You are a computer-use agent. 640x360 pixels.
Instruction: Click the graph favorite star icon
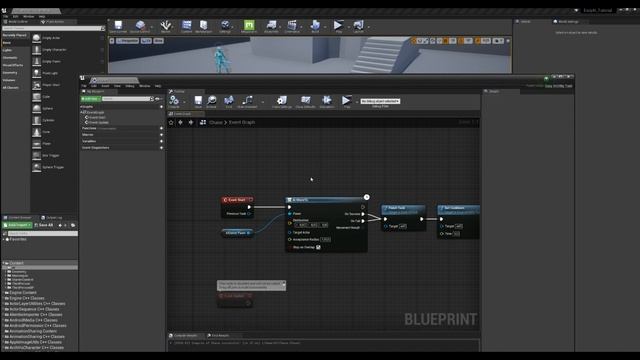[171, 122]
